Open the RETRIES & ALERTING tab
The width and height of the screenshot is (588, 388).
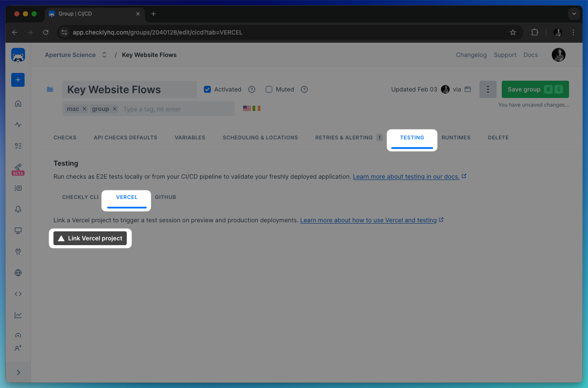pos(344,137)
